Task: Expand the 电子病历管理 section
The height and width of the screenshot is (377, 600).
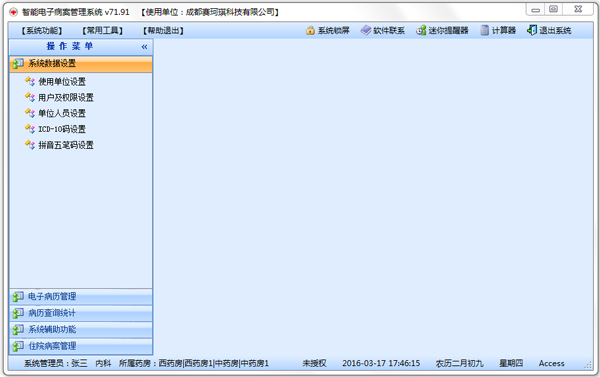Action: [81, 297]
